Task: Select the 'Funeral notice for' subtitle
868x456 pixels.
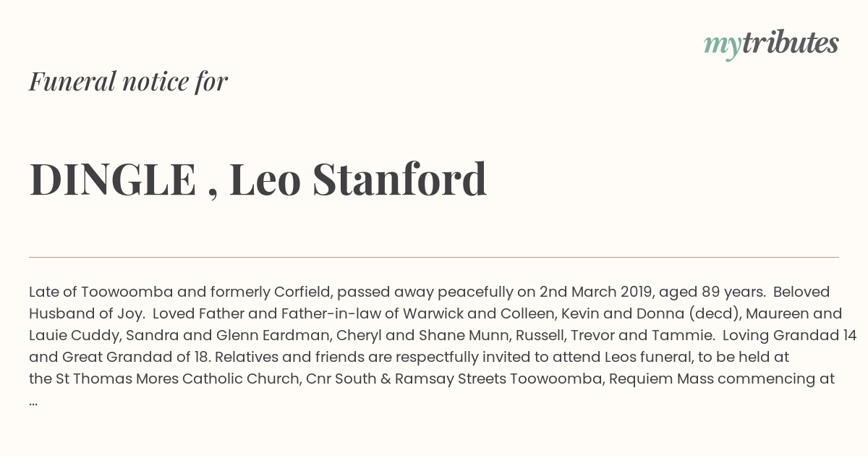Action: [x=128, y=81]
